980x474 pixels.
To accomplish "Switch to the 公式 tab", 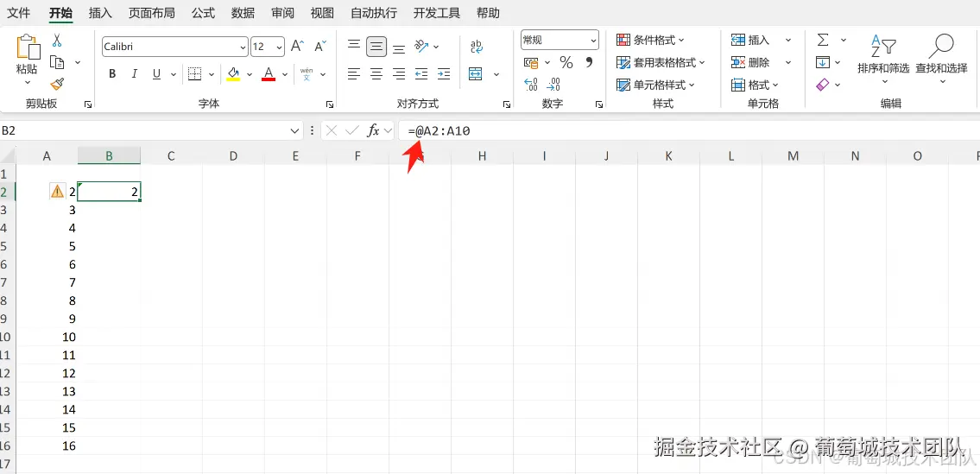I will tap(203, 12).
